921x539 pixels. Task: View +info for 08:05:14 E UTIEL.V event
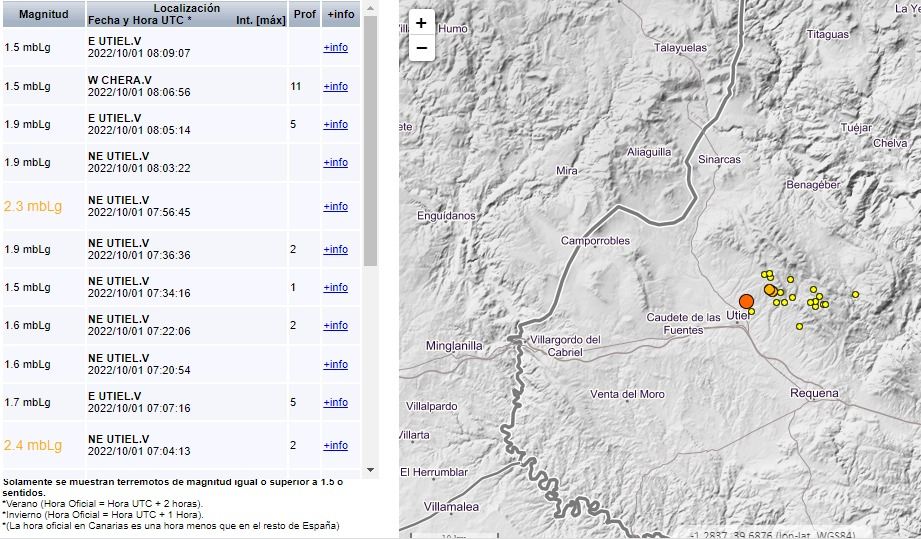click(x=336, y=124)
